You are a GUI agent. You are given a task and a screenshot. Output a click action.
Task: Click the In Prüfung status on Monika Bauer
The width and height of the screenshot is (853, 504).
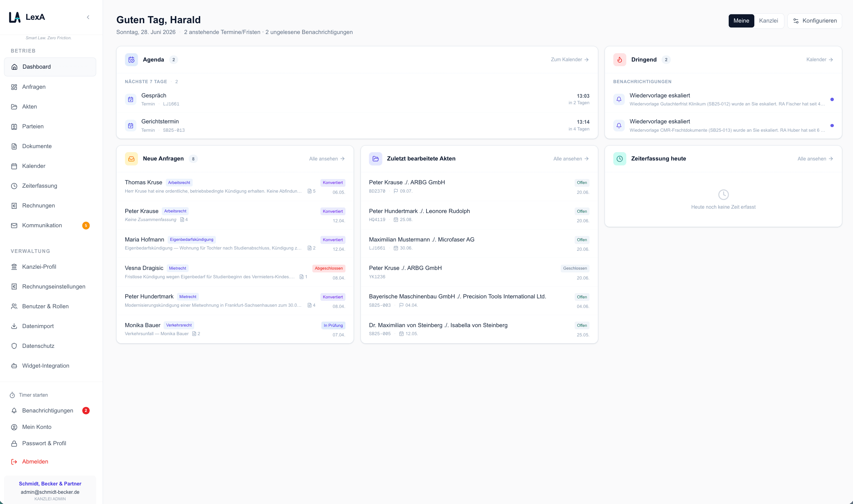(333, 325)
